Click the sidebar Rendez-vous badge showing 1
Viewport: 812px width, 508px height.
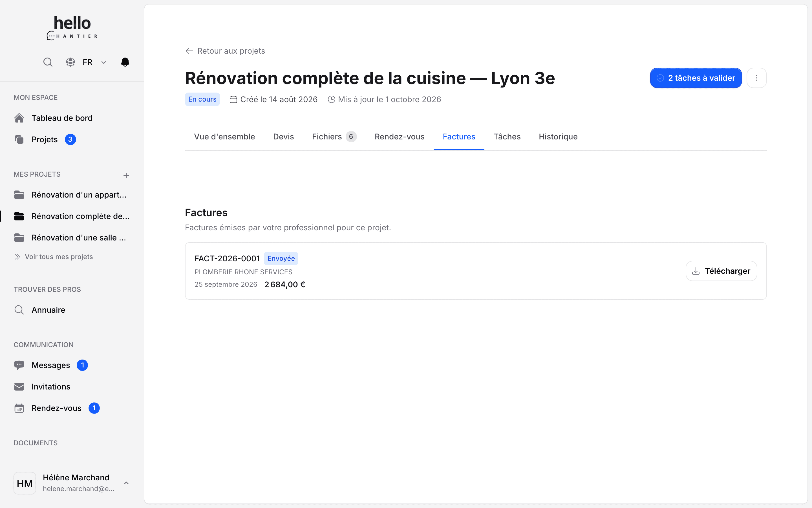94,408
